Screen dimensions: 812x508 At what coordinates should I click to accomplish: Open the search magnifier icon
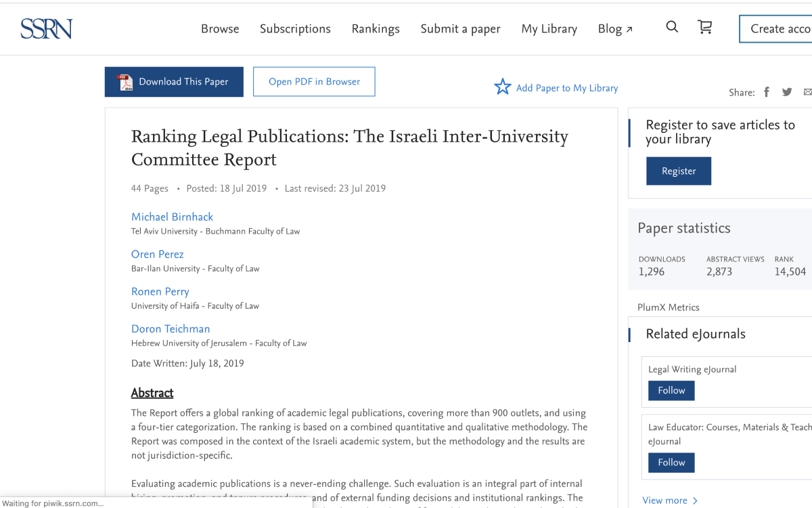click(672, 27)
